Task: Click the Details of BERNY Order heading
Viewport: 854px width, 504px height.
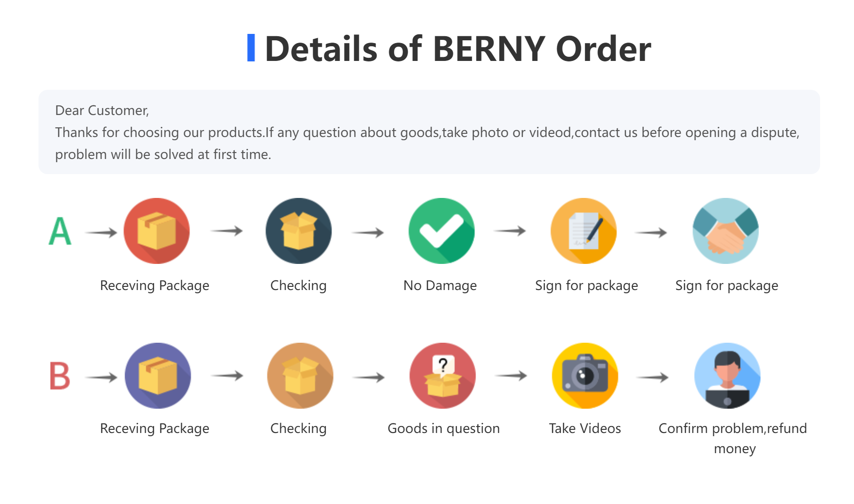Action: [458, 49]
